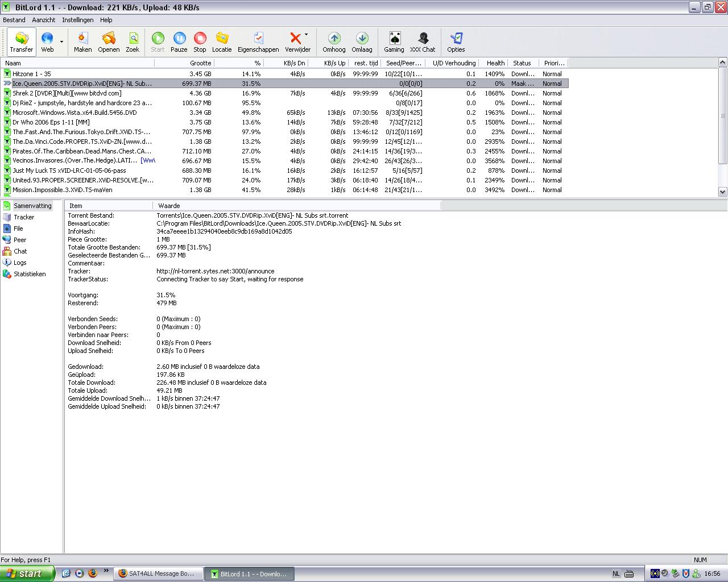Select Microsoft.Windows.Vista.x64 torrent row
This screenshot has height=582, width=728.
pos(284,113)
